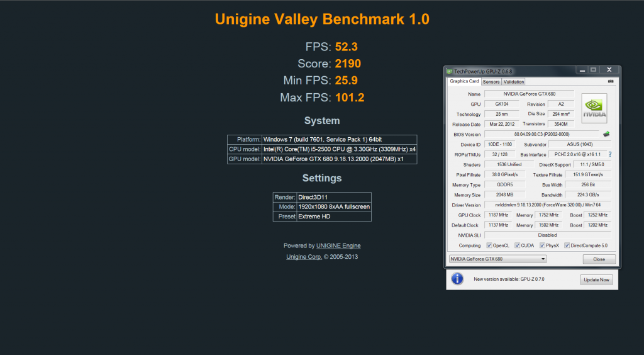Open the UNIGINE Engine link

pos(338,245)
